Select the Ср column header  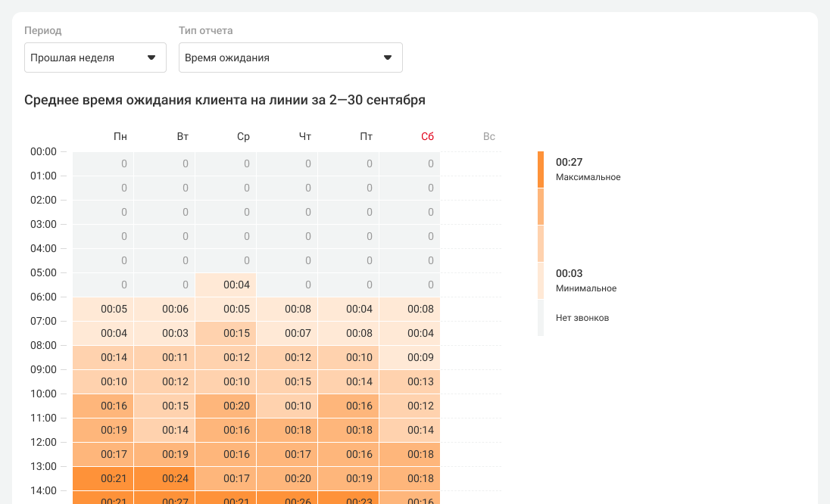[x=243, y=137]
